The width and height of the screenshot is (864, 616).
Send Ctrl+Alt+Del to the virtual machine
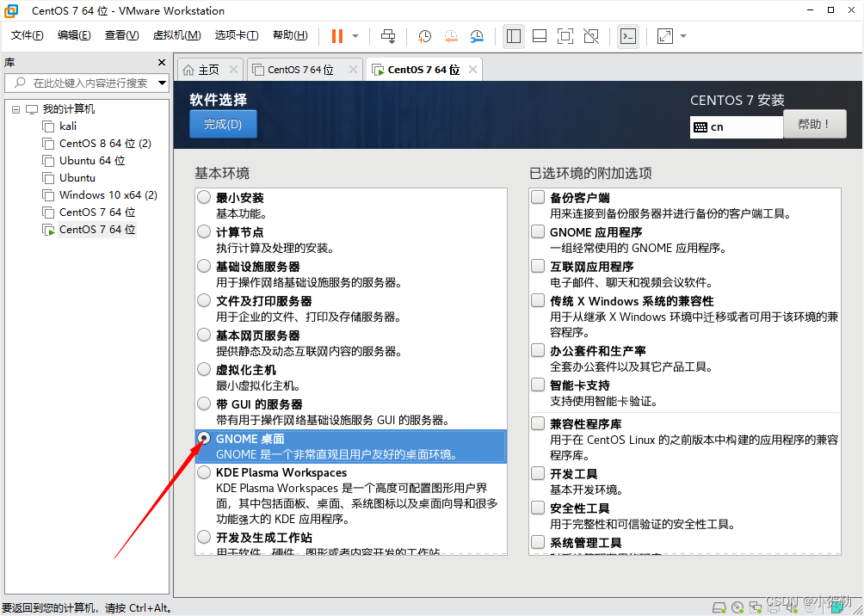(x=388, y=36)
